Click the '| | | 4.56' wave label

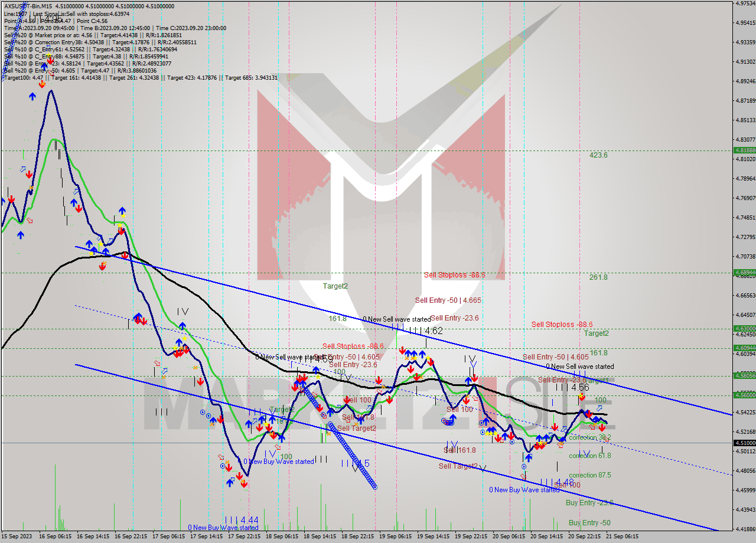573,387
